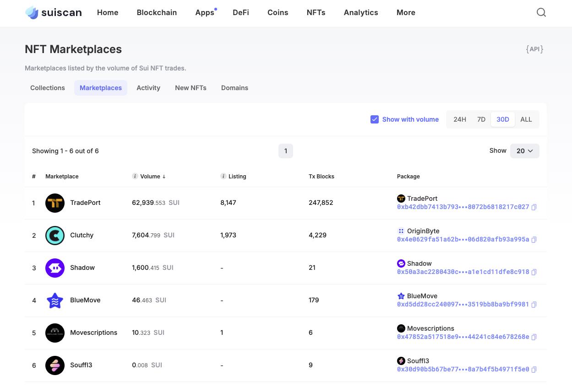Screen dimensions: 572x392
Task: Copy the BlueMove package address
Action: (534, 305)
